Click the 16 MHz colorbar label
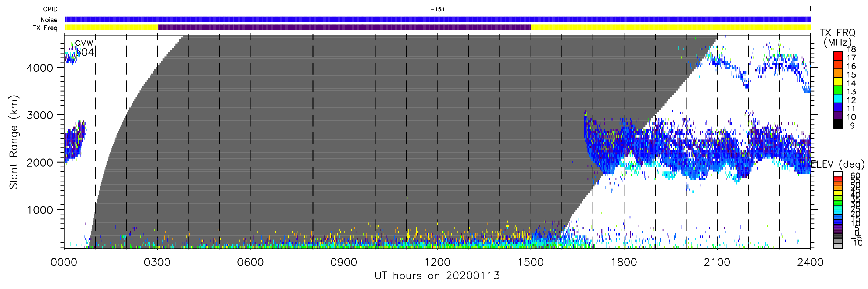868x289 pixels. pyautogui.click(x=851, y=66)
